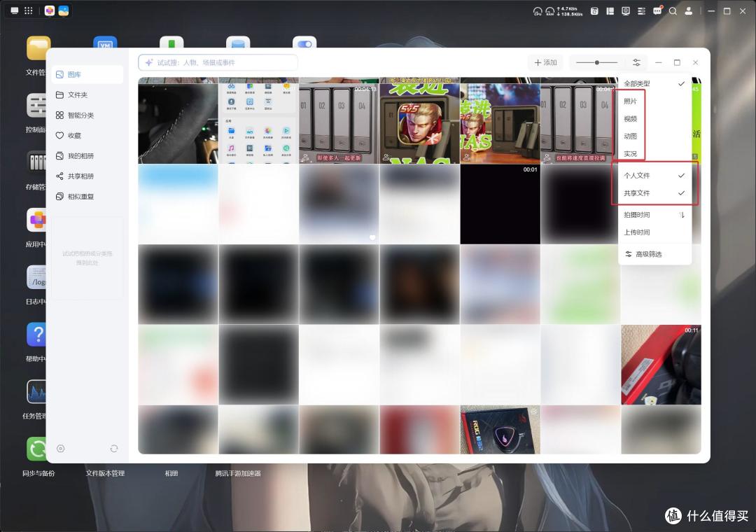
Task: Open the app launcher grid icon
Action: [29, 10]
